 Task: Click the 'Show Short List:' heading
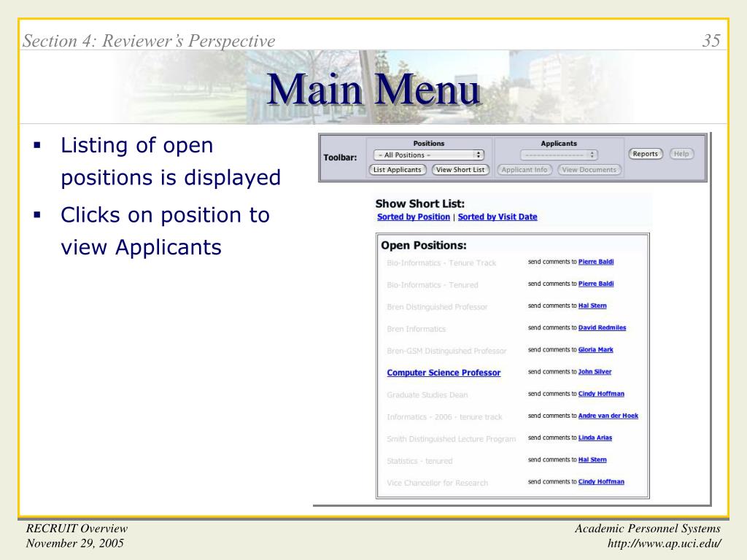point(419,204)
